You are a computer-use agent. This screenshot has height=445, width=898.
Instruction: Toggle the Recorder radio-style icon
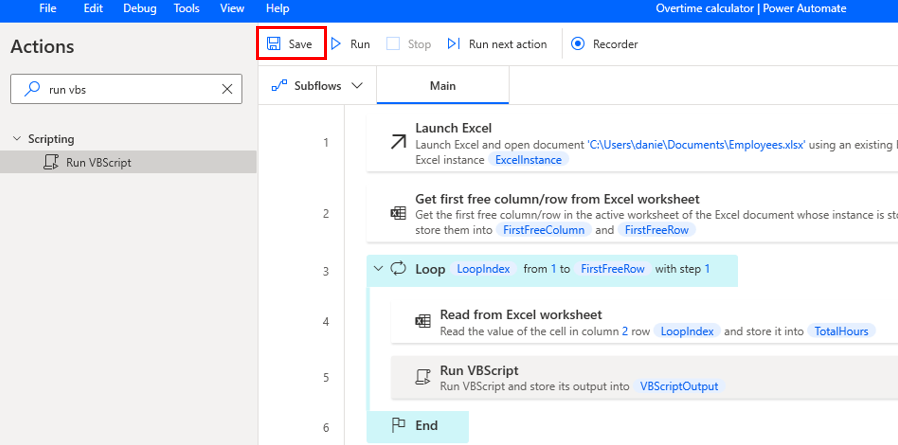coord(578,44)
